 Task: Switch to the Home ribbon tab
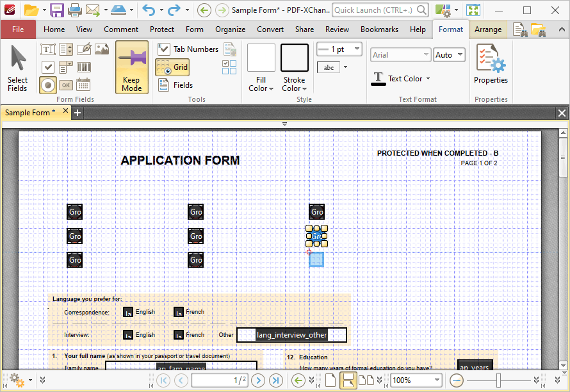pos(54,29)
